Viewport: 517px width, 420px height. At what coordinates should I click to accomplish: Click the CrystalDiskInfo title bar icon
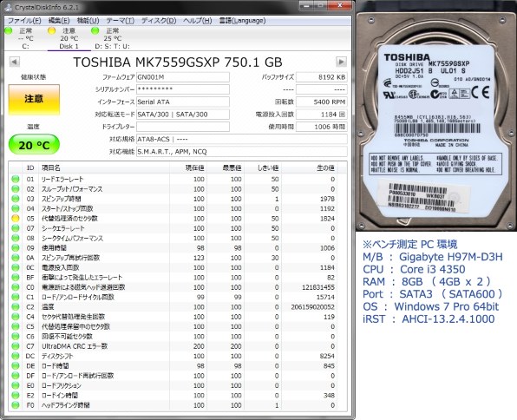pyautogui.click(x=9, y=7)
